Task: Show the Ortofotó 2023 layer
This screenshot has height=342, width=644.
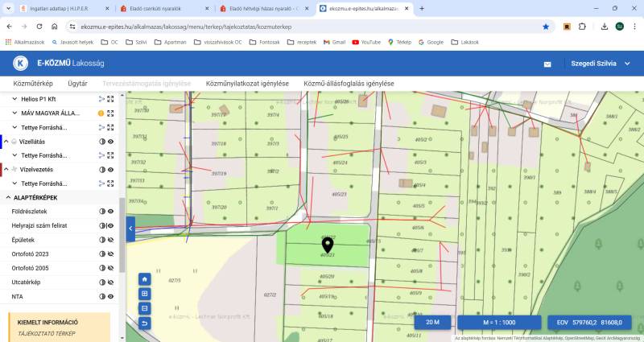Action: [110, 254]
